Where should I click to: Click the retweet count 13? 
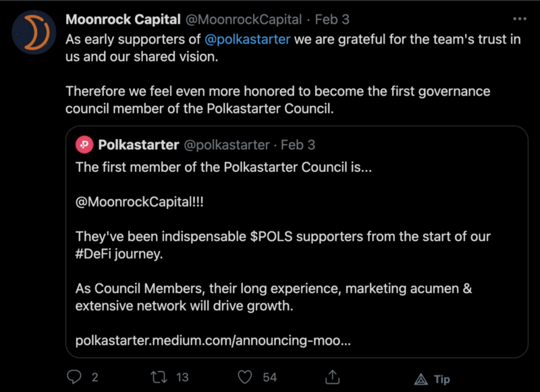182,377
